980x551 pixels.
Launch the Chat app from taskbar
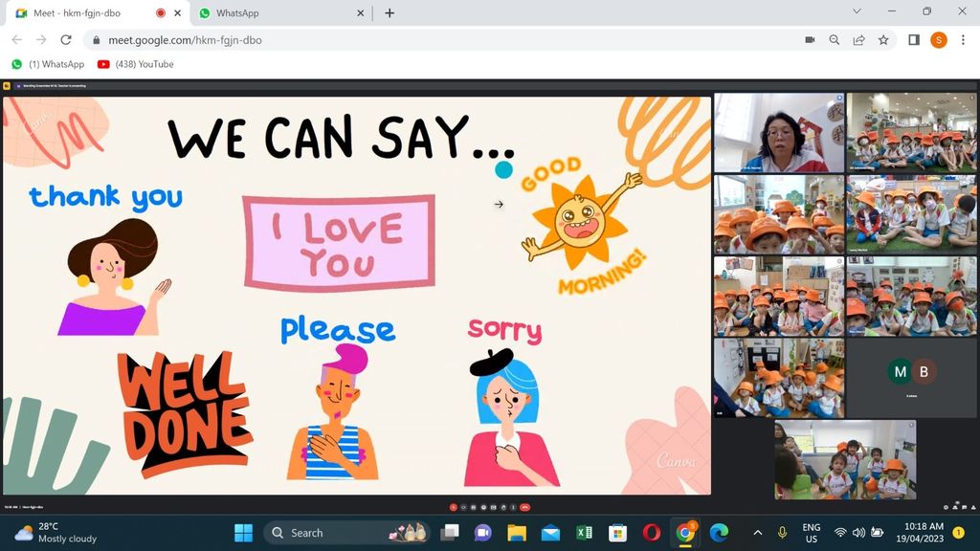[x=482, y=533]
